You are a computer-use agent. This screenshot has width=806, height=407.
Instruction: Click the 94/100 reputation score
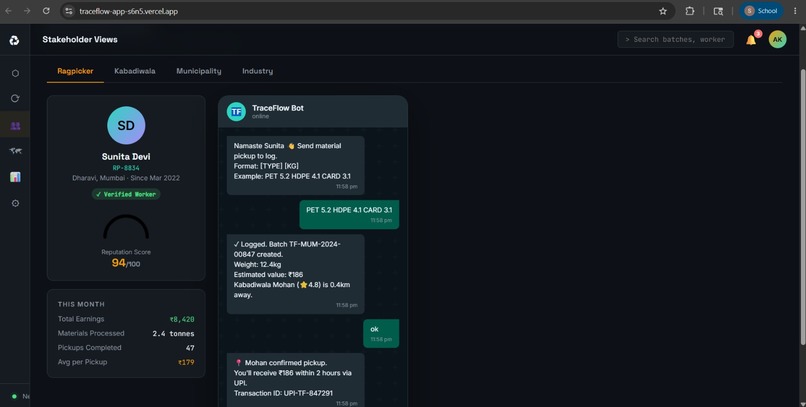point(126,263)
